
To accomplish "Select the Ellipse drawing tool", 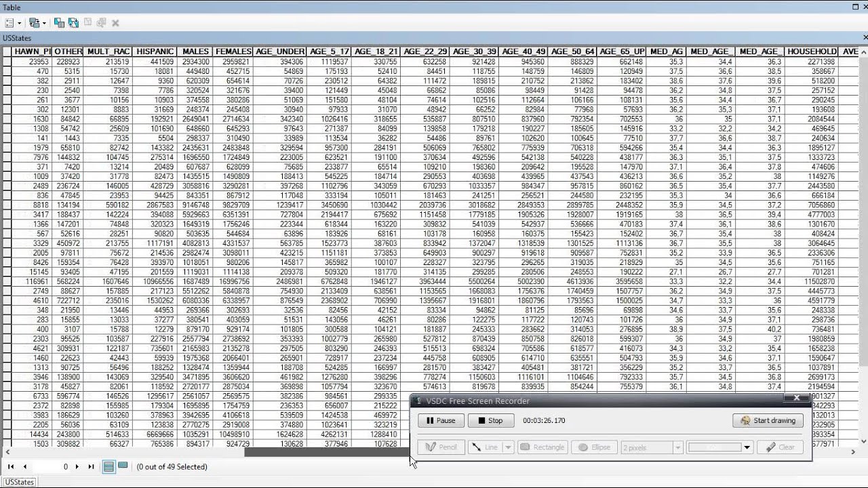I will [594, 447].
